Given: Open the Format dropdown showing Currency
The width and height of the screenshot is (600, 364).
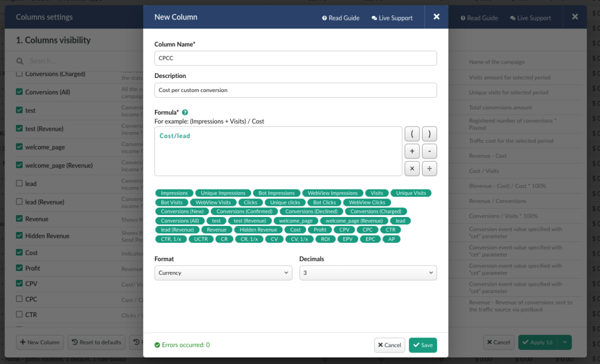Looking at the screenshot, I should tap(223, 272).
